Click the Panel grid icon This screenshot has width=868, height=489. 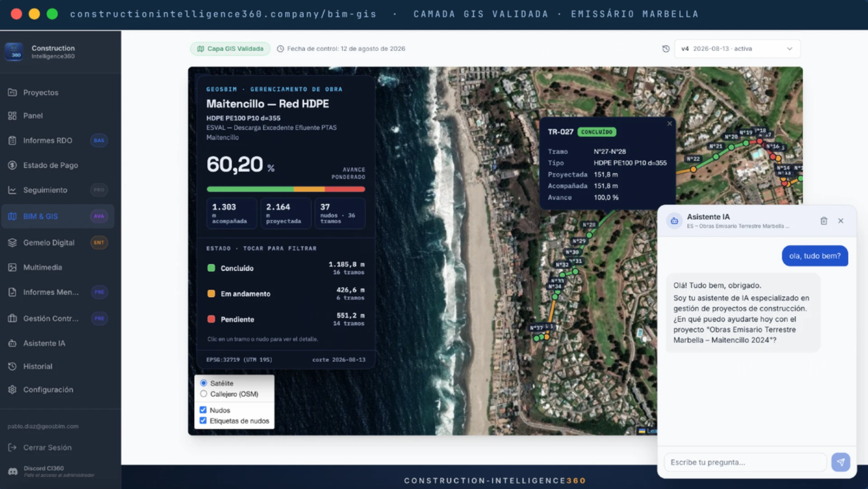click(x=12, y=116)
